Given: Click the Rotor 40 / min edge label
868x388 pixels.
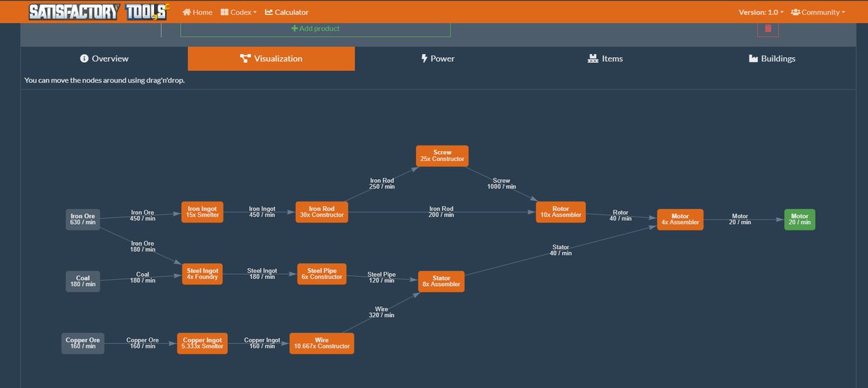Looking at the screenshot, I should click(621, 215).
